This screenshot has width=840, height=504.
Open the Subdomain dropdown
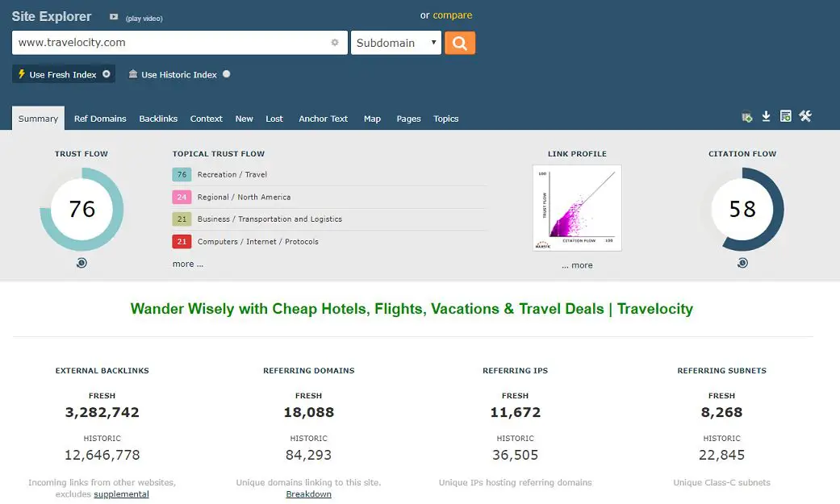click(x=395, y=42)
